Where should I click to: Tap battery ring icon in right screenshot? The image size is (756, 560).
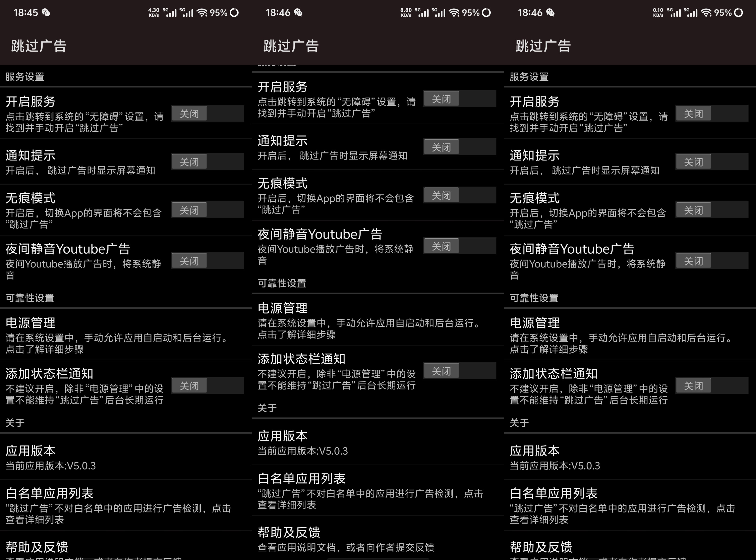[x=738, y=13]
